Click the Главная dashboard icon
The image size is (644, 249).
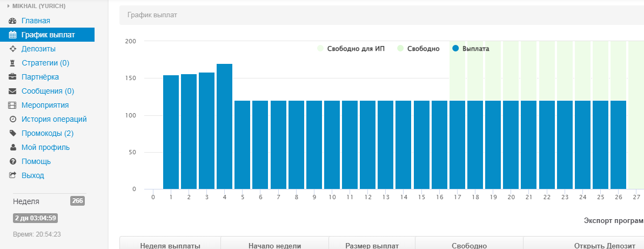(x=13, y=21)
